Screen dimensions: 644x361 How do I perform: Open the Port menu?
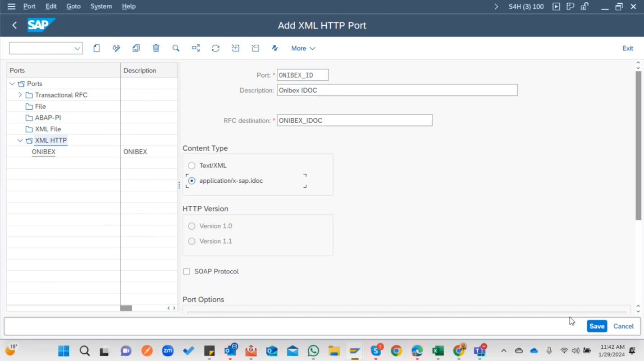pos(29,6)
